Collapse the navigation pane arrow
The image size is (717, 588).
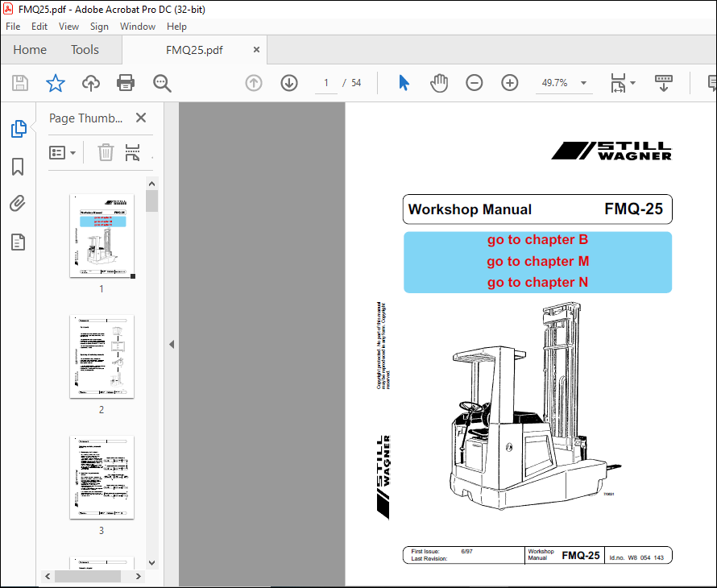coord(172,344)
